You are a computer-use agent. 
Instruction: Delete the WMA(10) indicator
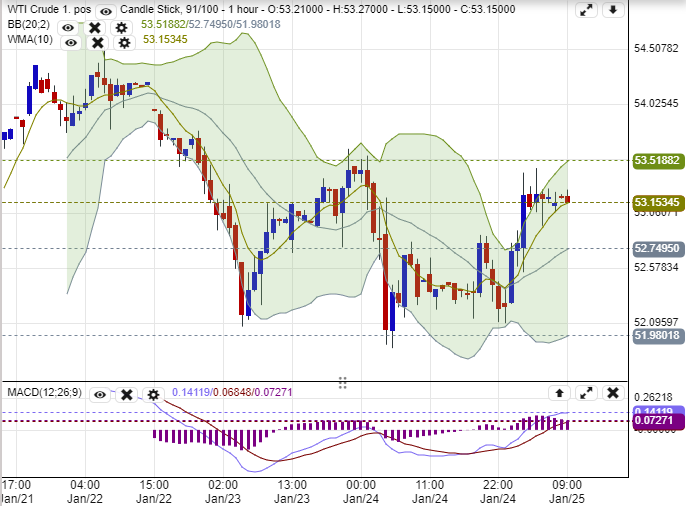pyautogui.click(x=97, y=42)
